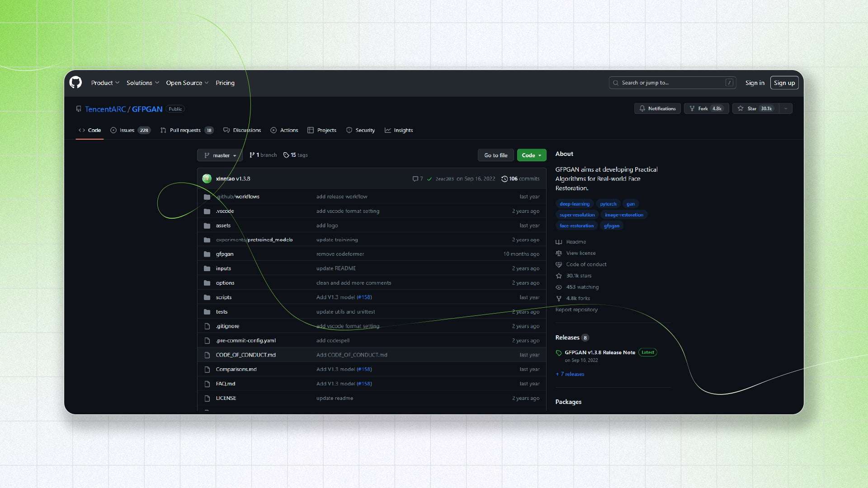Click the Sign in link
The width and height of the screenshot is (868, 488).
[x=755, y=83]
